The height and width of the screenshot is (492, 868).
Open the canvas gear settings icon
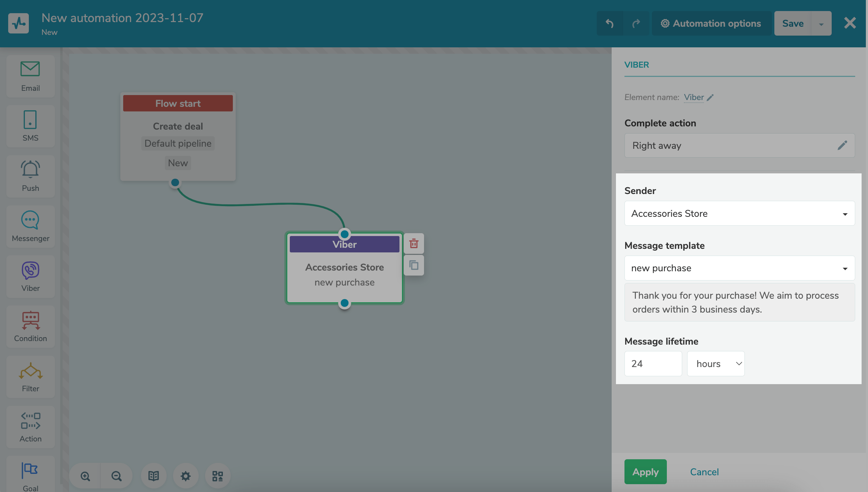[185, 476]
